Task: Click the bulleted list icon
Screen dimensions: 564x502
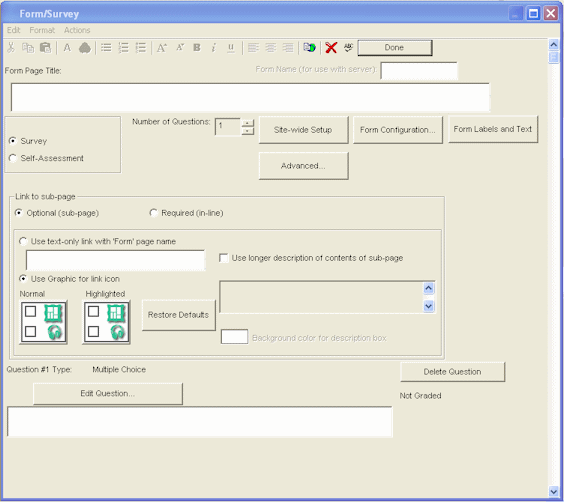Action: click(106, 48)
